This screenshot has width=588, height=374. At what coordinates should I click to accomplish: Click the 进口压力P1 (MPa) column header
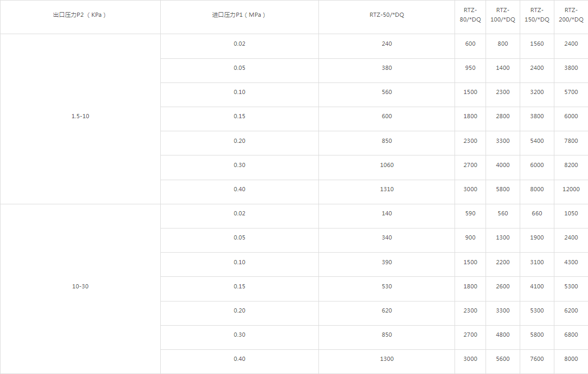pos(239,15)
